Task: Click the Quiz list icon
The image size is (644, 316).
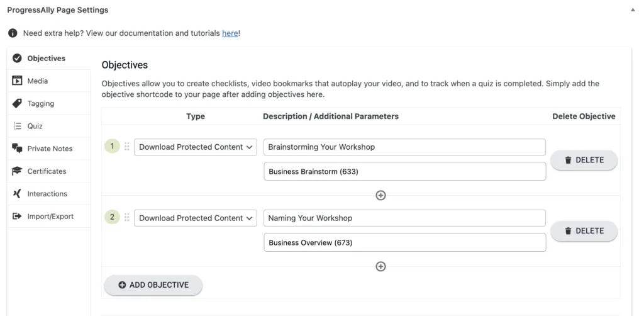Action: 17,126
